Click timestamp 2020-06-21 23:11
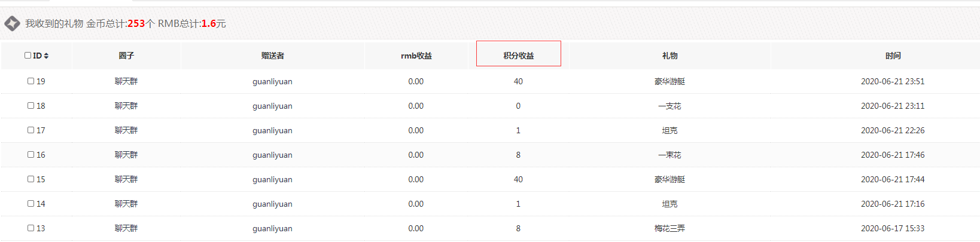Viewport: 980px width, 242px height. click(x=892, y=106)
